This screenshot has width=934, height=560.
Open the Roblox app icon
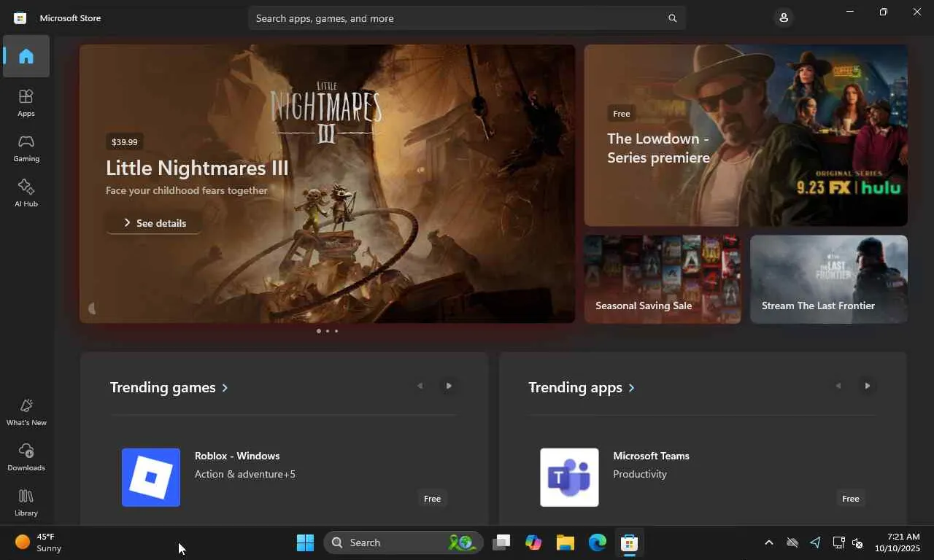[151, 477]
